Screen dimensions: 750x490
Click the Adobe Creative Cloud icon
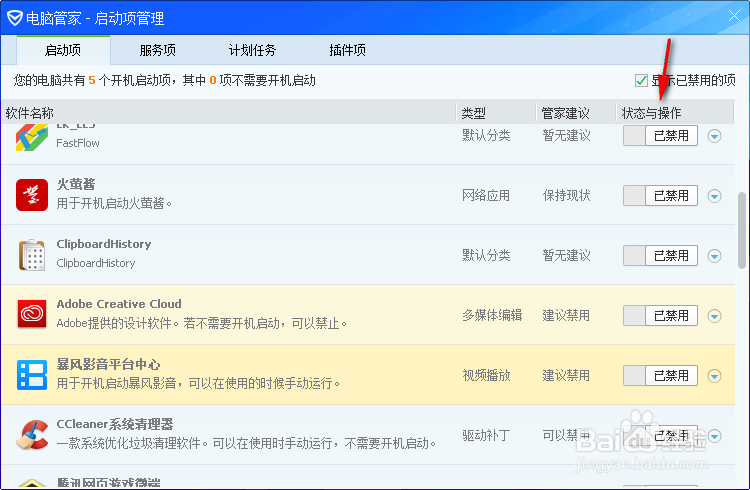tap(32, 314)
